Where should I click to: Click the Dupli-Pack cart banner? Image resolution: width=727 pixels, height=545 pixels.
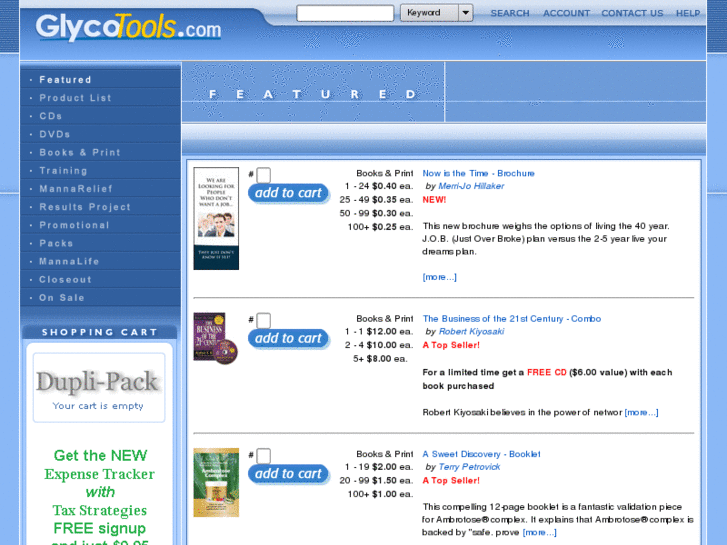(99, 382)
